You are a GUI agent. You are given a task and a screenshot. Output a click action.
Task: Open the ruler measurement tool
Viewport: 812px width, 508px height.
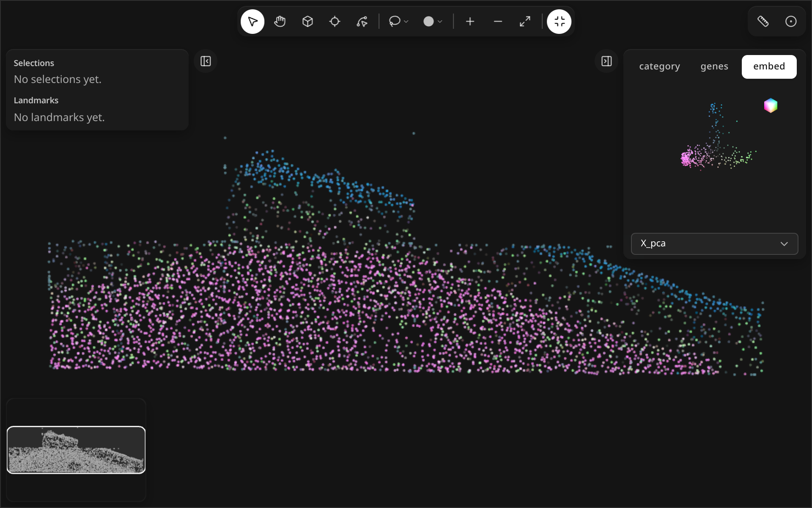pos(763,22)
